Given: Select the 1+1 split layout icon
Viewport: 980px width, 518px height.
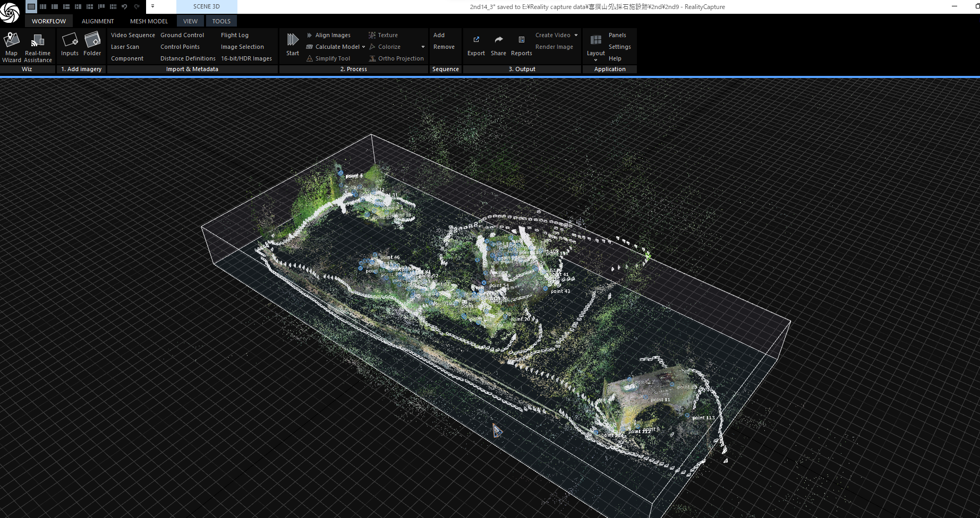Looking at the screenshot, I should pyautogui.click(x=55, y=6).
